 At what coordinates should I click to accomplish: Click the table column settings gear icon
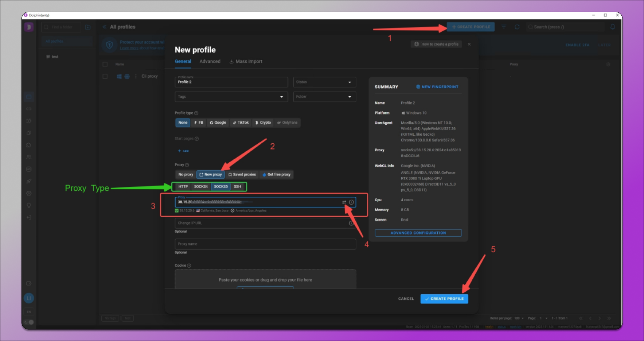click(608, 64)
